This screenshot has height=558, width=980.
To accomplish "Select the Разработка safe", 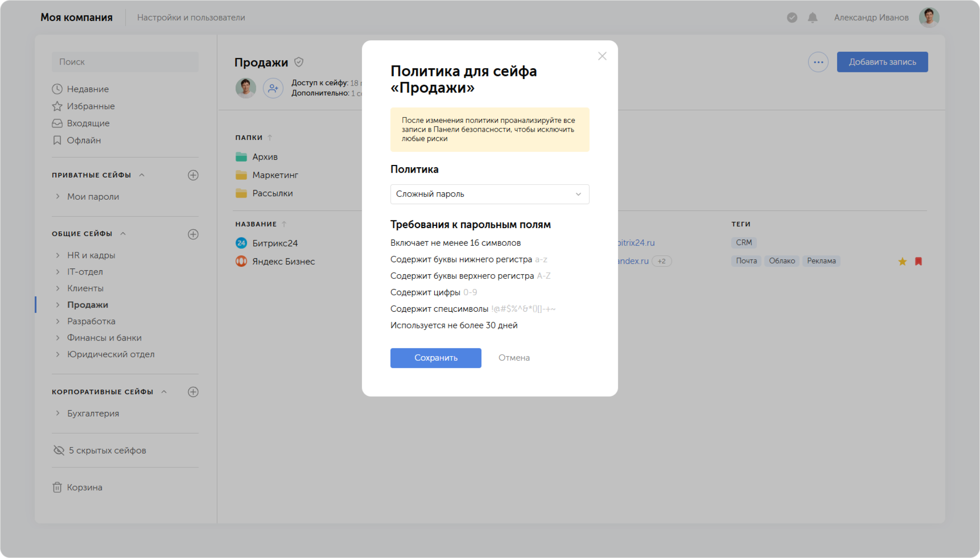I will click(91, 321).
